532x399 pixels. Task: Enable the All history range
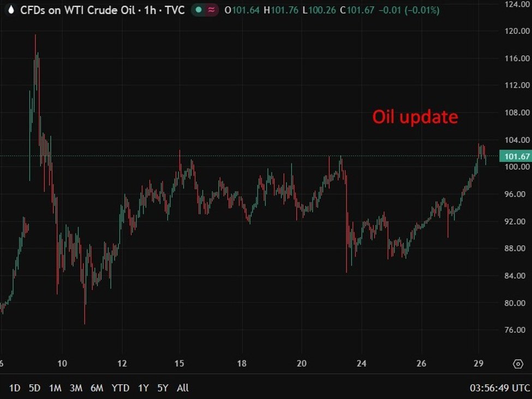[182, 388]
